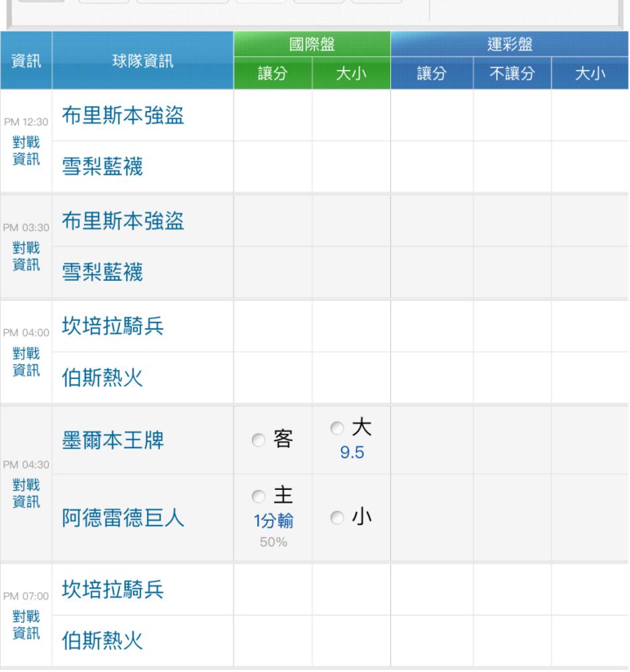630x672 pixels.
Task: Choose the 小 under option
Action: click(x=337, y=517)
